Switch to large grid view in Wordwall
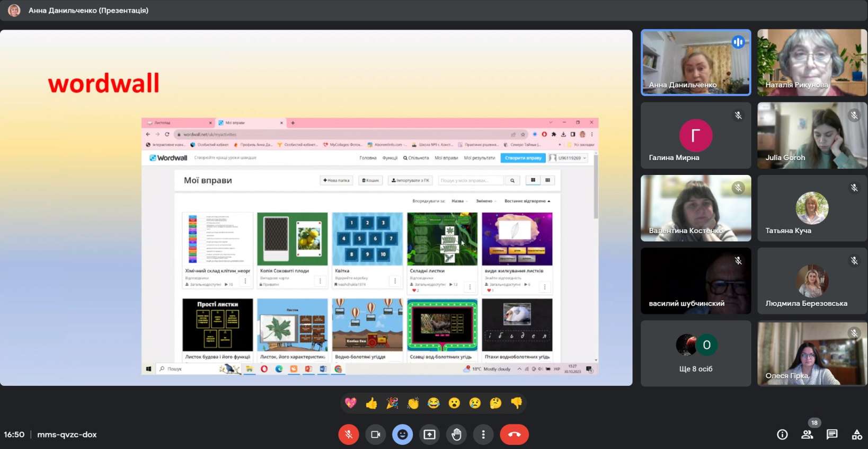Screen dimensions: 868x449 pyautogui.click(x=533, y=180)
